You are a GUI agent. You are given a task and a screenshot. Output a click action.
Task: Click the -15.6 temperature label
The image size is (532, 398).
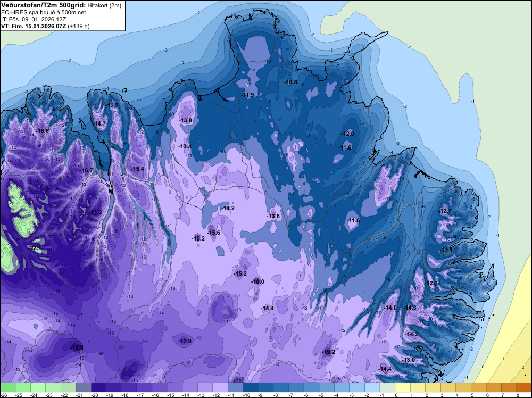214,233
